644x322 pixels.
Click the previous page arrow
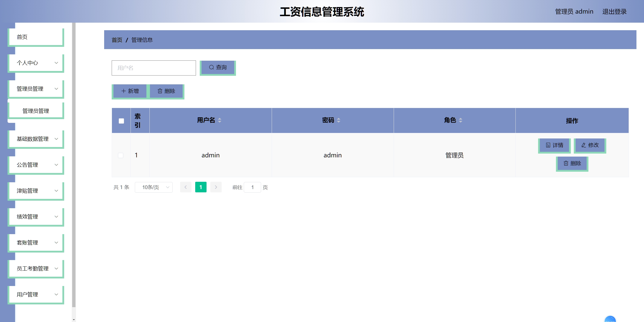[186, 187]
